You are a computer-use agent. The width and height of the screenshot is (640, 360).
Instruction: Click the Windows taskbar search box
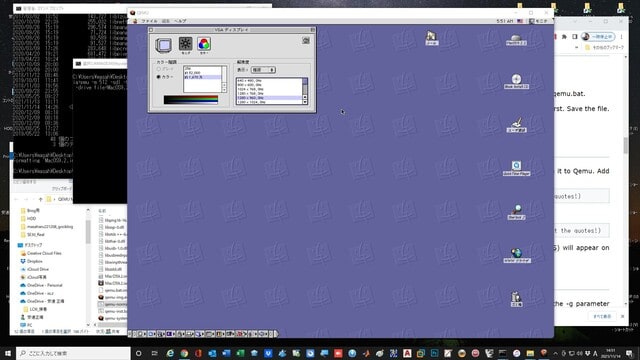click(73, 353)
